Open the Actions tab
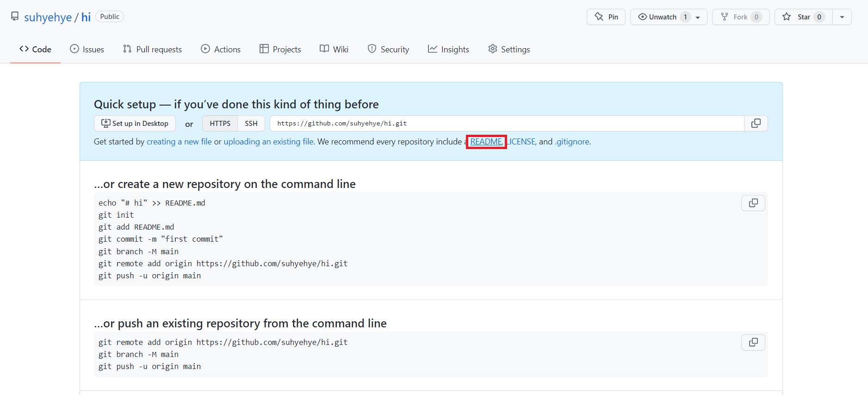 point(221,49)
